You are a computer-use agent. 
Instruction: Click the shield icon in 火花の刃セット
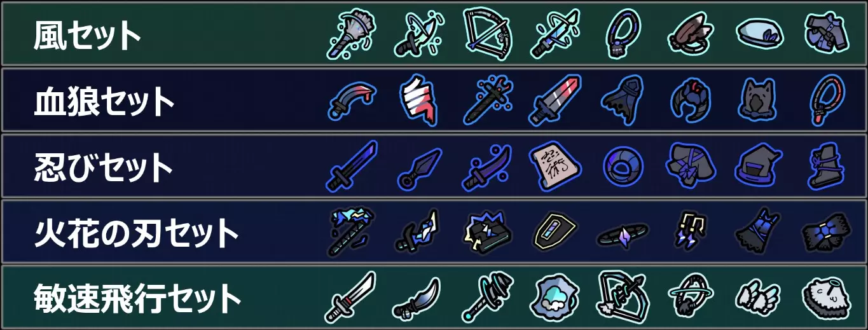click(x=555, y=233)
